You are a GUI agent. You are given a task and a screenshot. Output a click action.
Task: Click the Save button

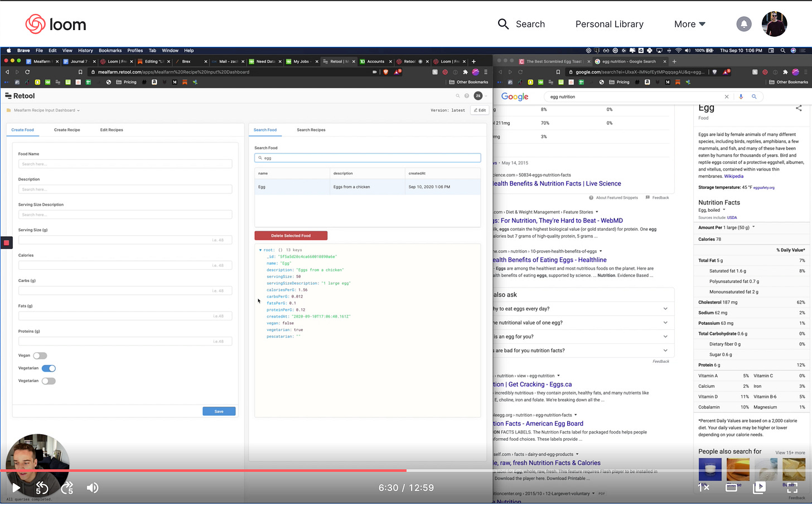[219, 411]
